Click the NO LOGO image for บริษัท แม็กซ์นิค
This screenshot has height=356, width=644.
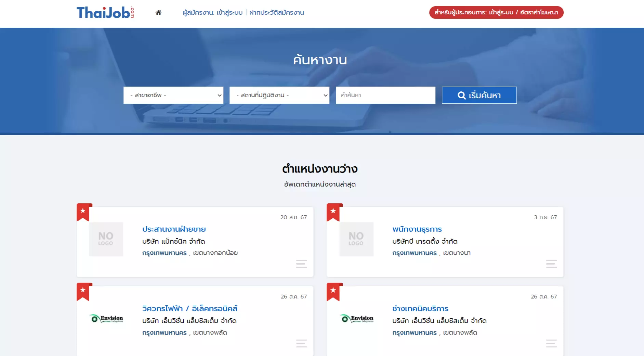tap(106, 239)
